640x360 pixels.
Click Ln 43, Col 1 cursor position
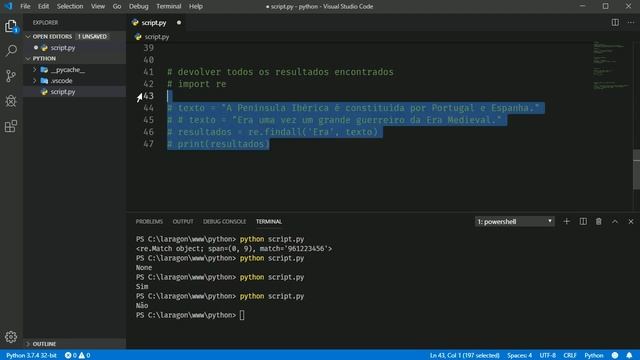coord(464,355)
